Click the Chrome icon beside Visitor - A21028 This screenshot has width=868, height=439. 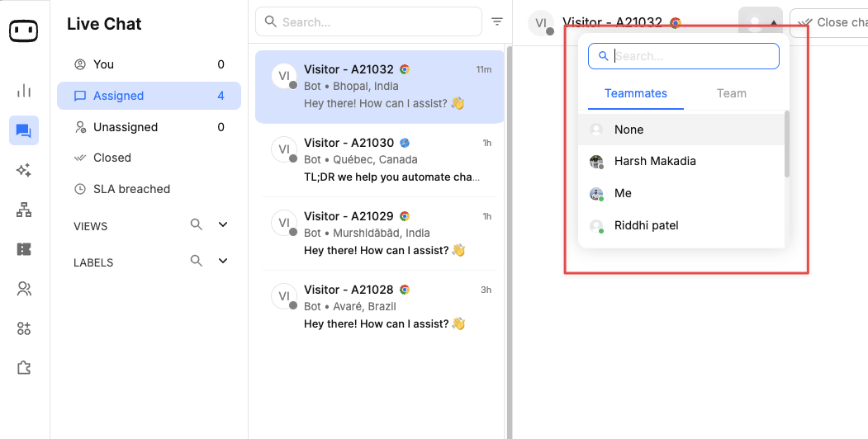[405, 289]
